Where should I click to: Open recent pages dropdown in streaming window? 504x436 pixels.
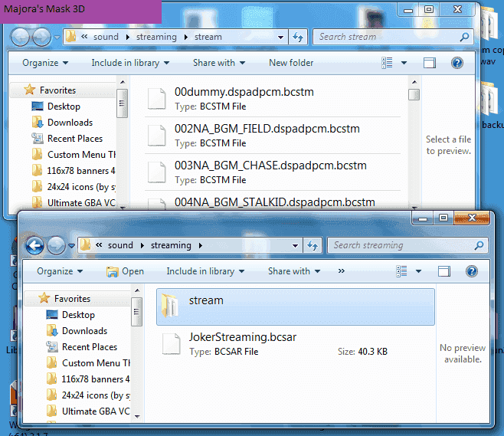click(x=71, y=246)
